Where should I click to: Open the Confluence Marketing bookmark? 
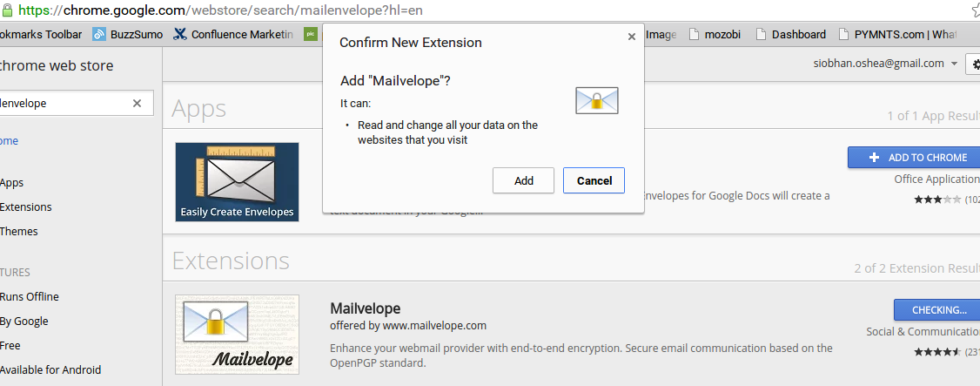coord(233,34)
